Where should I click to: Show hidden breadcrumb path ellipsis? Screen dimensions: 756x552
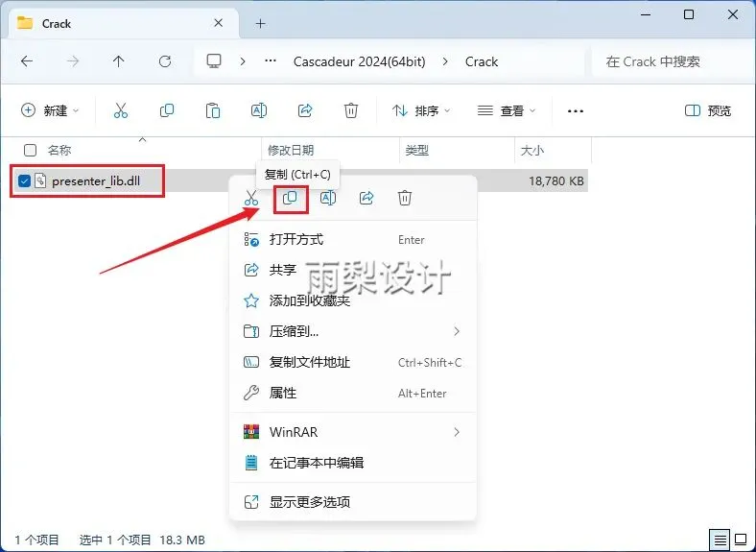pyautogui.click(x=271, y=61)
